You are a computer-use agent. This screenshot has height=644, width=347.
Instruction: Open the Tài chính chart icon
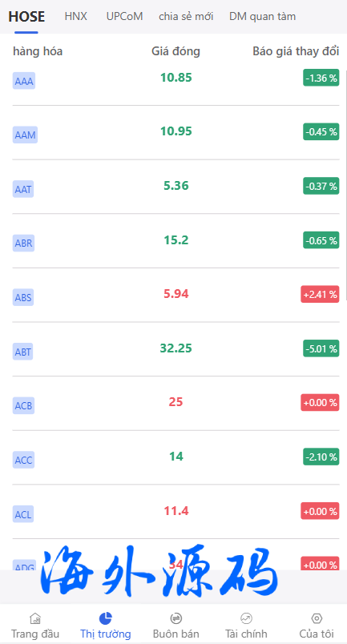click(x=246, y=618)
